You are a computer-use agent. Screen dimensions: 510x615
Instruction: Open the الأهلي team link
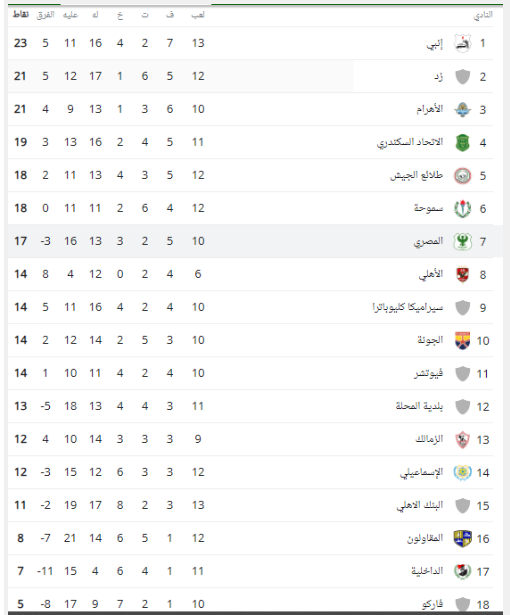431,274
